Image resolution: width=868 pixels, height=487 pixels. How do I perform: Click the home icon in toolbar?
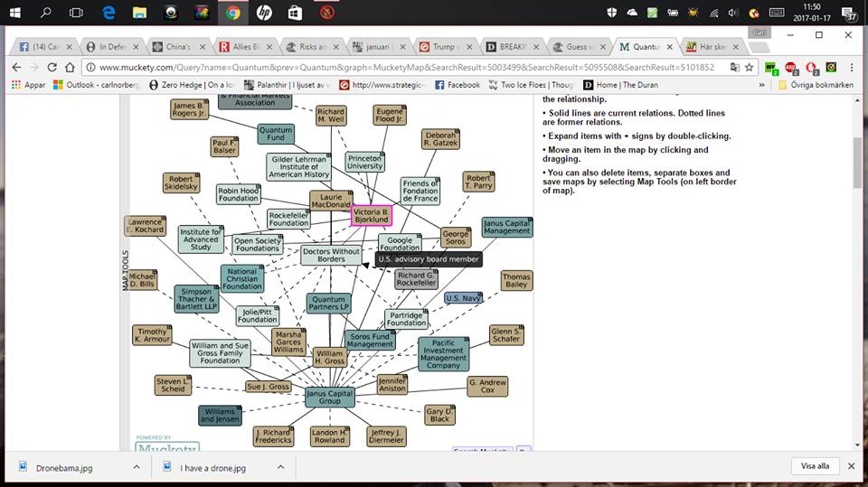point(69,67)
